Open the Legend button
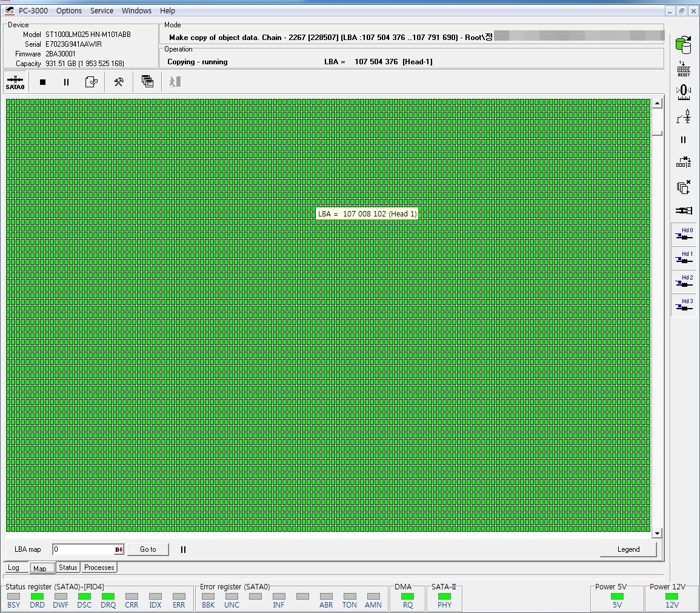The height and width of the screenshot is (613, 700). pyautogui.click(x=628, y=549)
